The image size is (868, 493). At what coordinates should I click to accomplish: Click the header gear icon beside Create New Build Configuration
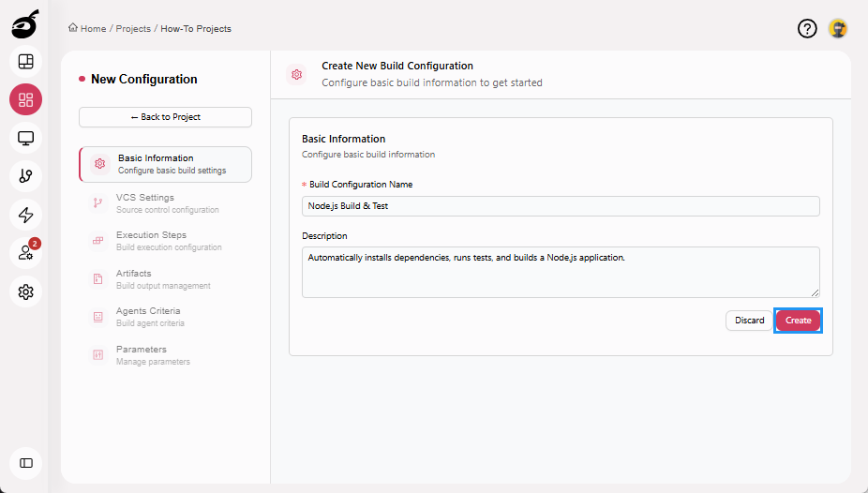click(297, 74)
